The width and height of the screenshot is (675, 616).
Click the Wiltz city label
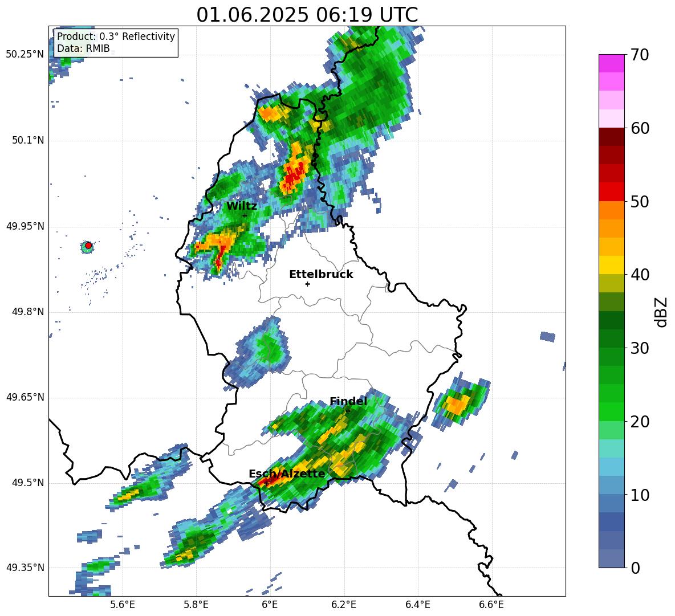point(242,206)
